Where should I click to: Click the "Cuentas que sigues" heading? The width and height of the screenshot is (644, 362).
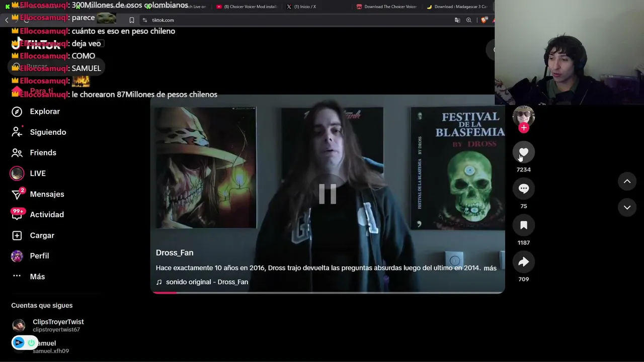tap(42, 306)
